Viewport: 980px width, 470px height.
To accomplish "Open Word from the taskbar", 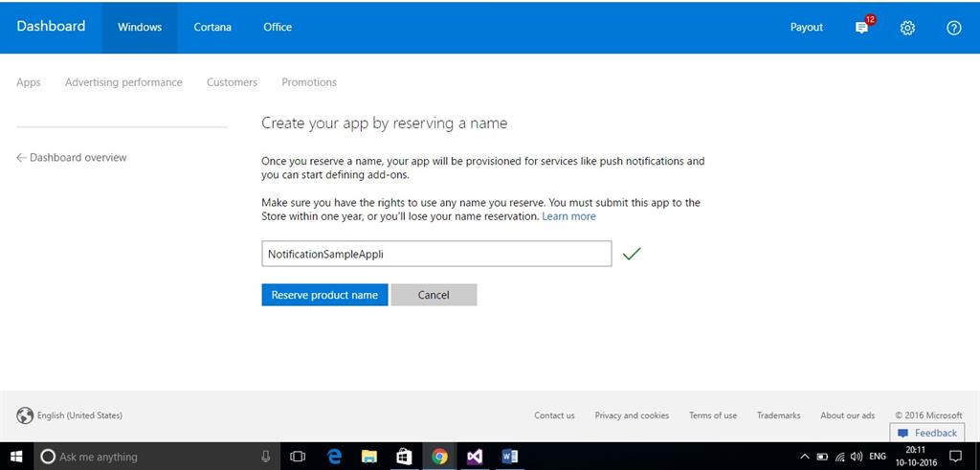I will pos(509,457).
